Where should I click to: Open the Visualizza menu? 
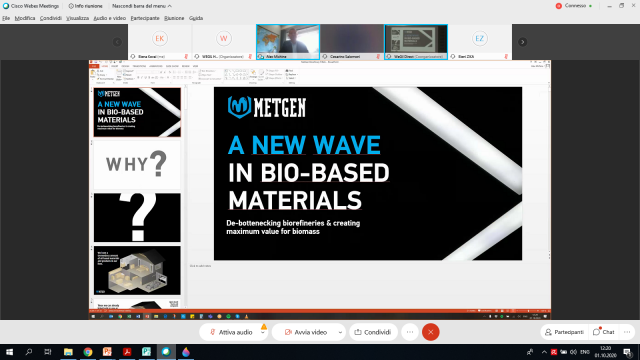[x=78, y=18]
